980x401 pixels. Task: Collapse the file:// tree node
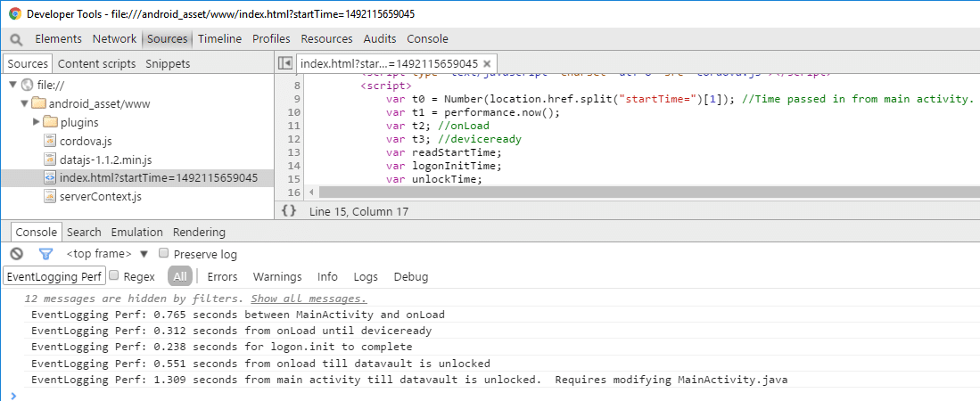pos(12,85)
